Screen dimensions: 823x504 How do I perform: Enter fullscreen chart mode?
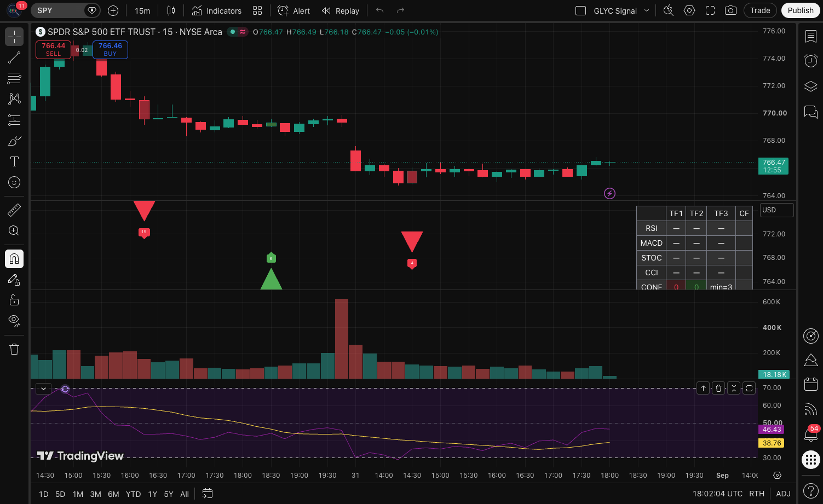pyautogui.click(x=710, y=10)
